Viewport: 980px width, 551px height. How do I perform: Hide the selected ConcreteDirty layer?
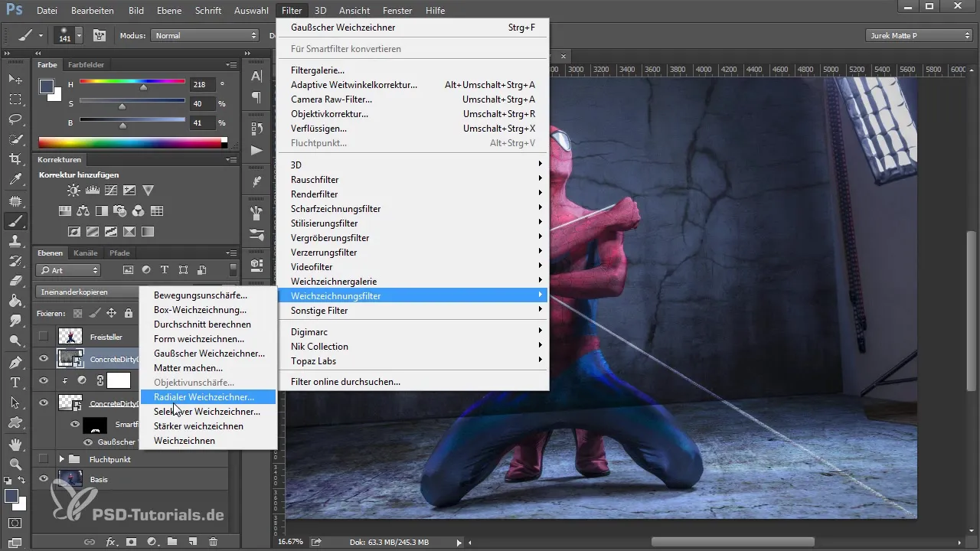point(44,358)
